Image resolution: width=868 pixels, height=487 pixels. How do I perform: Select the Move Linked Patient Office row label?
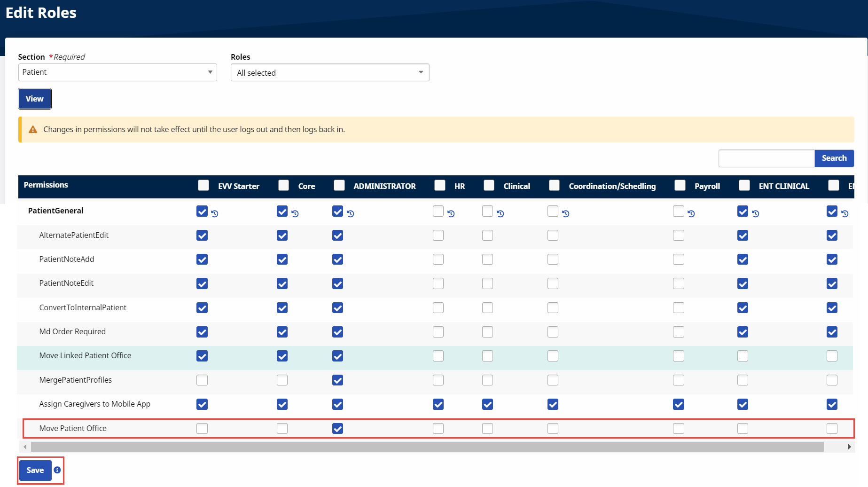[x=85, y=356]
